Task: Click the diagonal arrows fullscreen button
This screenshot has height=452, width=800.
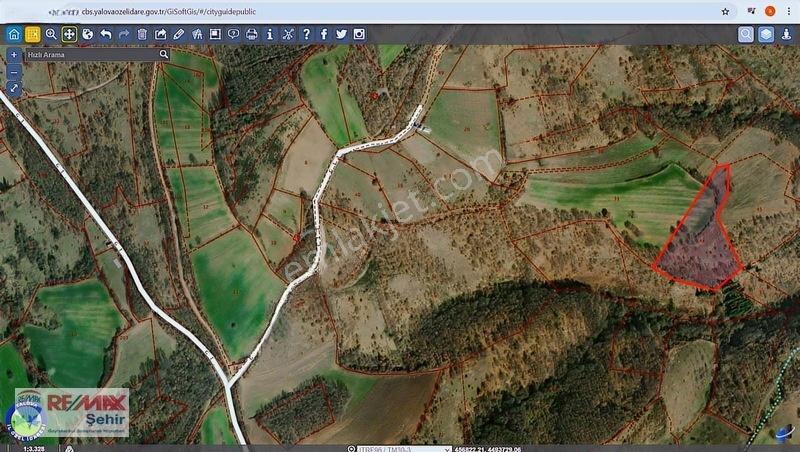Action: (x=14, y=88)
